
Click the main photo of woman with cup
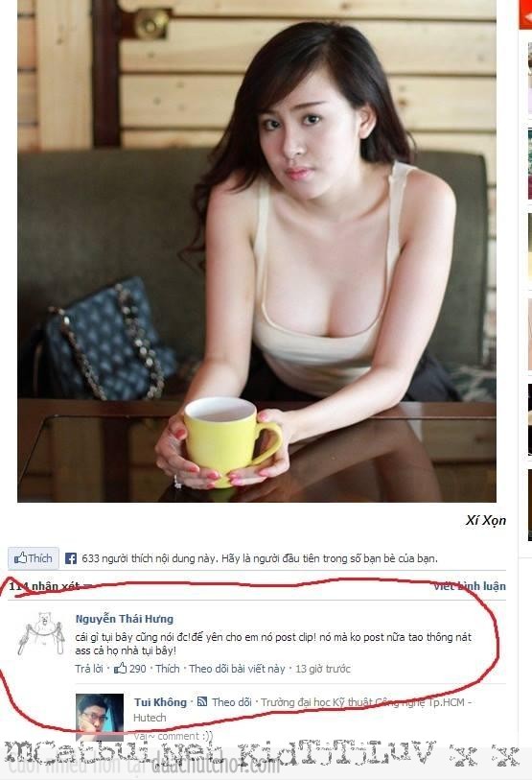[257, 250]
